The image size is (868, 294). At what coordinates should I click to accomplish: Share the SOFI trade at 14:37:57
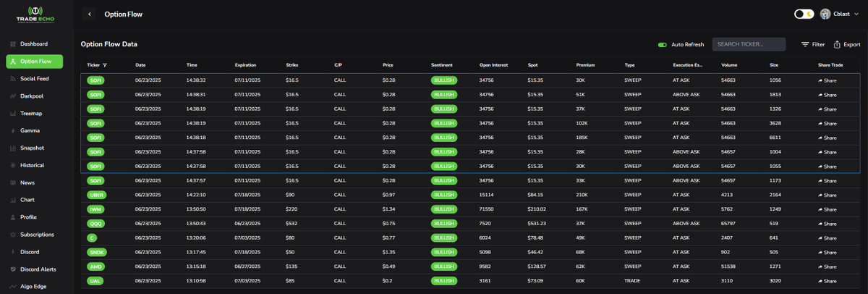coord(827,180)
